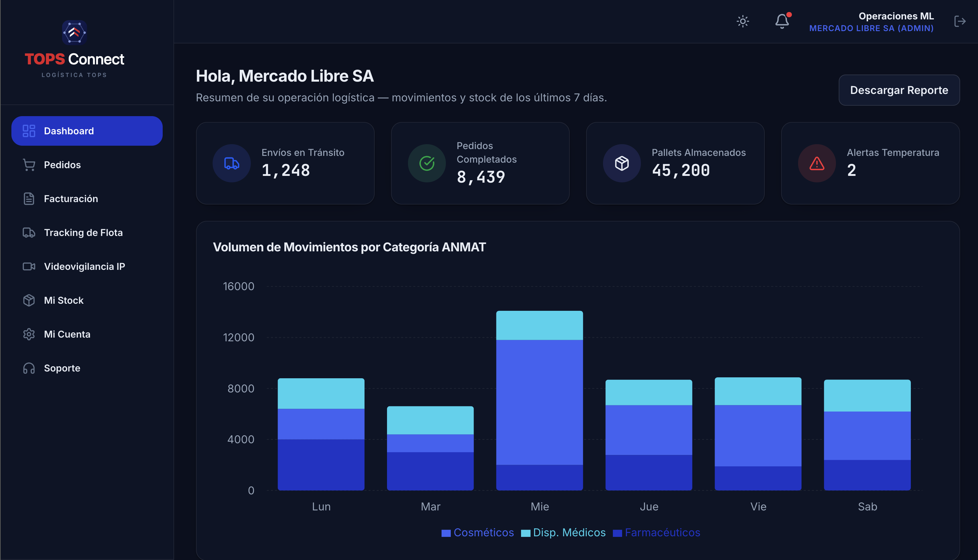
Task: Toggle Cosméticos legend swatch
Action: click(x=446, y=533)
